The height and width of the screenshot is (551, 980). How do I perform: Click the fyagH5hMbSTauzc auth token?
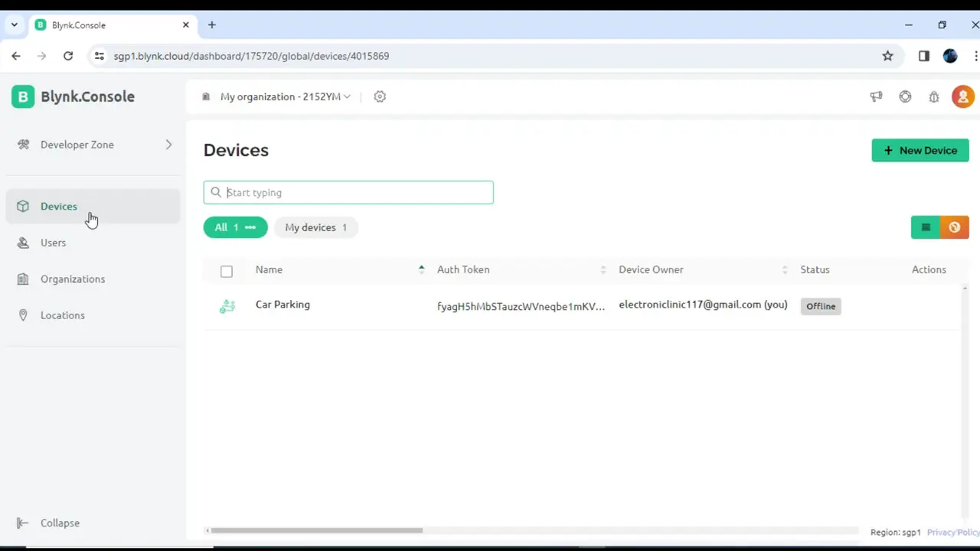(521, 306)
